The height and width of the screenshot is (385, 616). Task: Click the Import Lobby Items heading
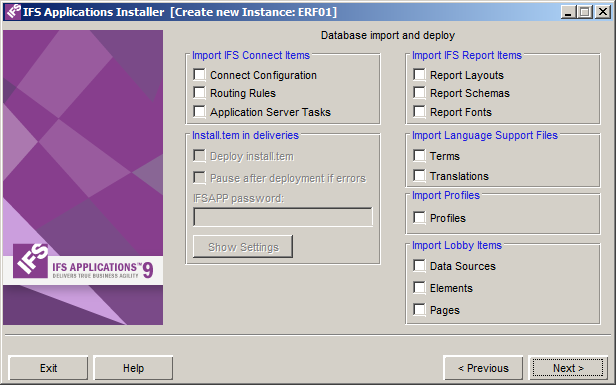pyautogui.click(x=457, y=245)
